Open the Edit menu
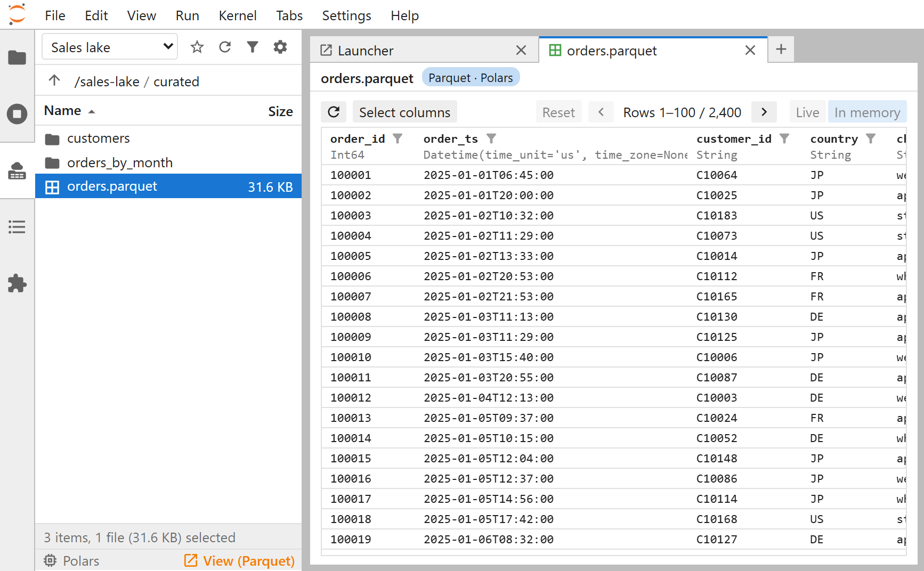924x571 pixels. tap(96, 15)
